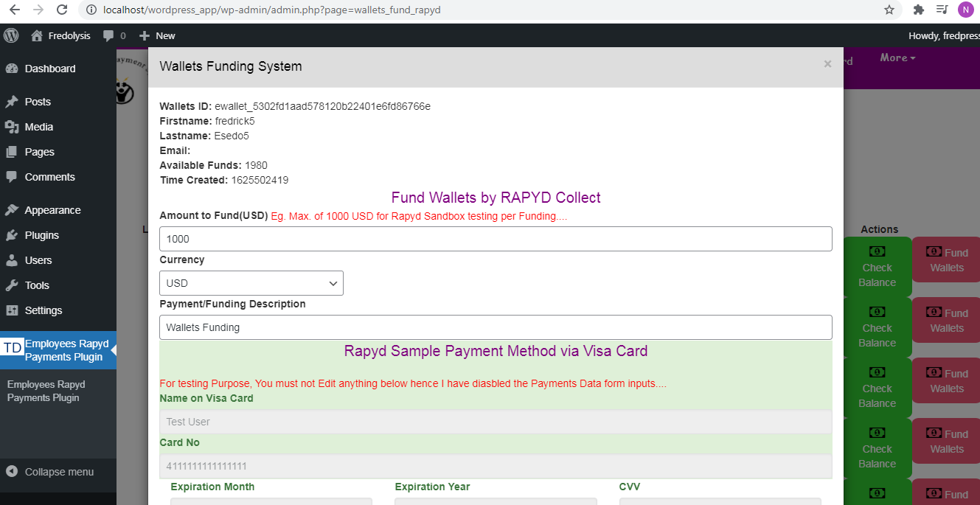Click the WordPress logo in admin bar
Viewport: 980px width, 505px height.
point(11,35)
